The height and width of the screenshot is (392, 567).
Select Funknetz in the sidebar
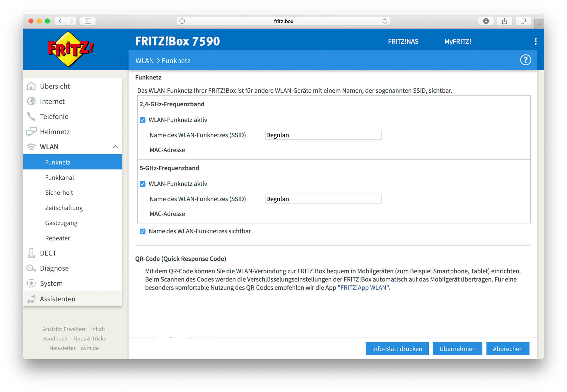(73, 162)
